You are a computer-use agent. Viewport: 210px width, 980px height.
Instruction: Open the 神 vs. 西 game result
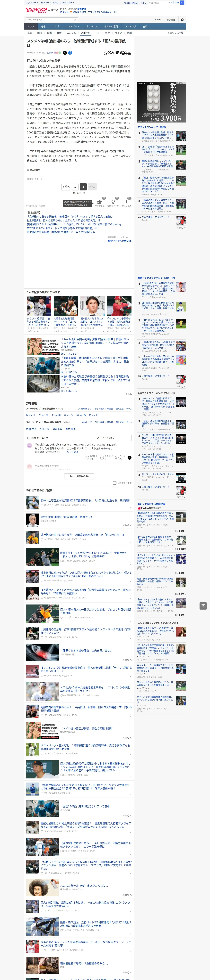coord(81,415)
